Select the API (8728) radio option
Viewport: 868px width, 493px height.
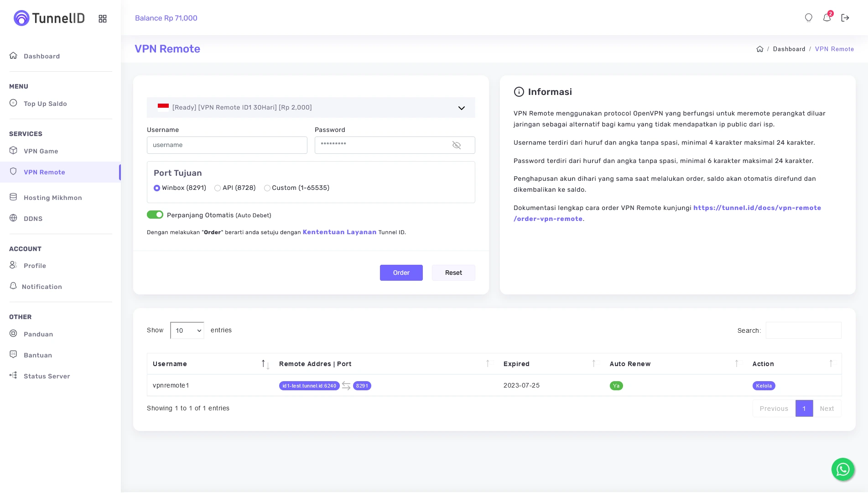coord(218,188)
